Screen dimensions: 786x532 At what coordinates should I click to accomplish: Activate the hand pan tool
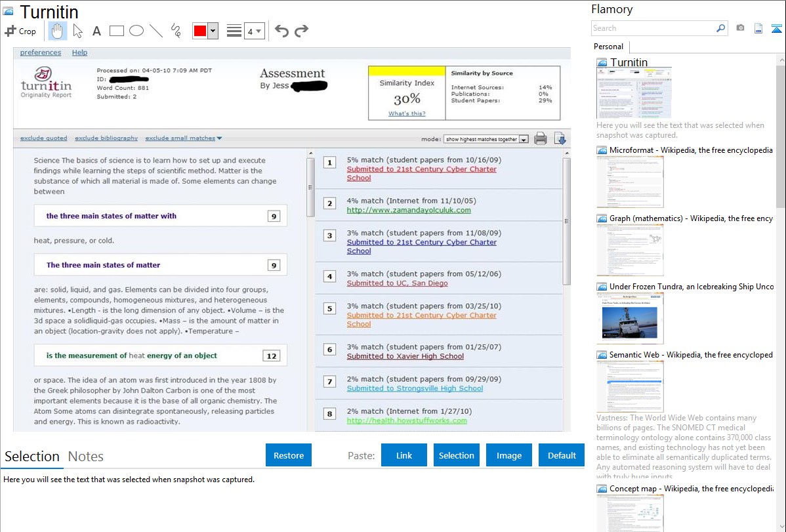click(57, 31)
